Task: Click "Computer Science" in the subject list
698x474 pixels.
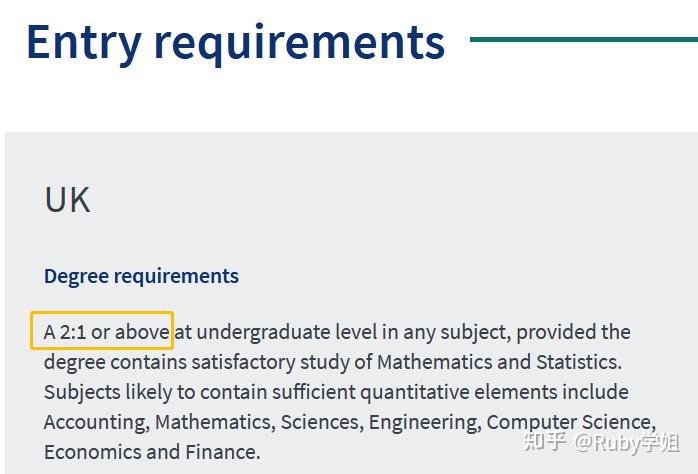Action: click(x=570, y=421)
